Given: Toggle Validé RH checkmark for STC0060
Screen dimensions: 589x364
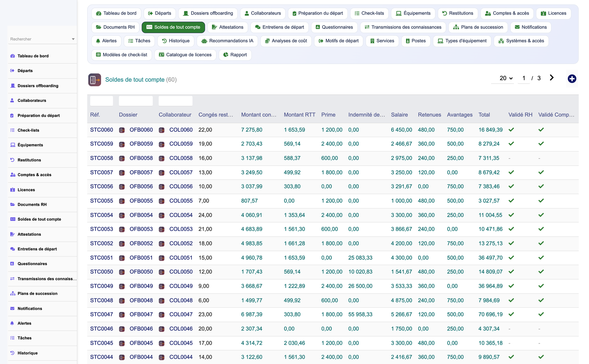Looking at the screenshot, I should (x=511, y=130).
